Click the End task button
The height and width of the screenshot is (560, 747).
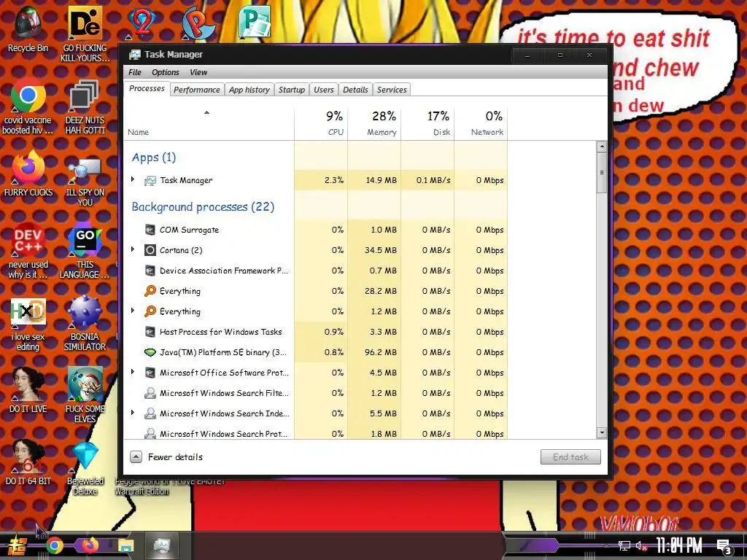570,457
